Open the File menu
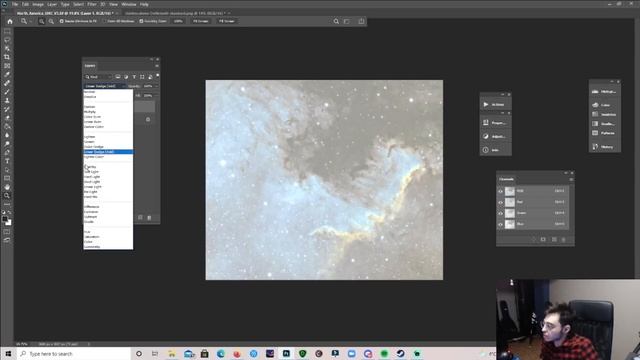 coord(15,4)
